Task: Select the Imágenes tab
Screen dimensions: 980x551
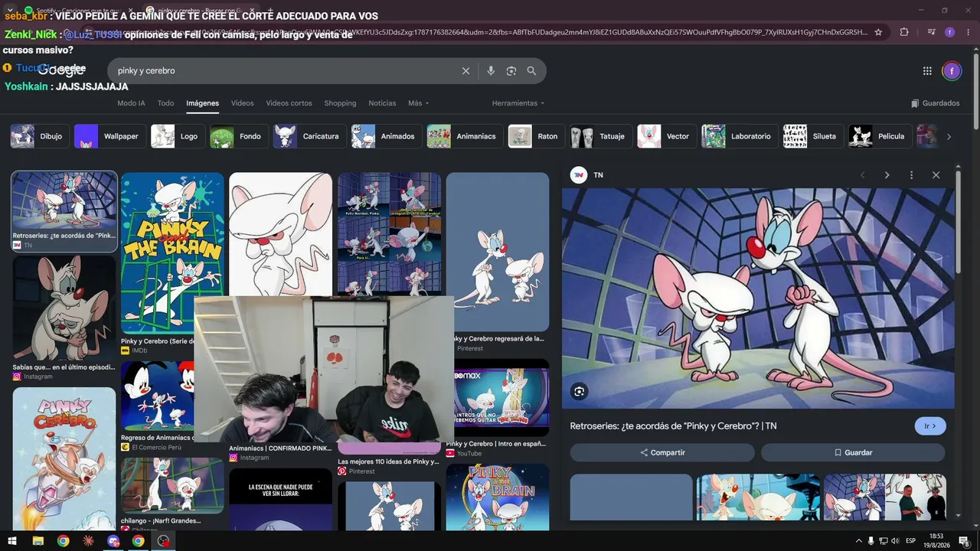Action: point(202,103)
